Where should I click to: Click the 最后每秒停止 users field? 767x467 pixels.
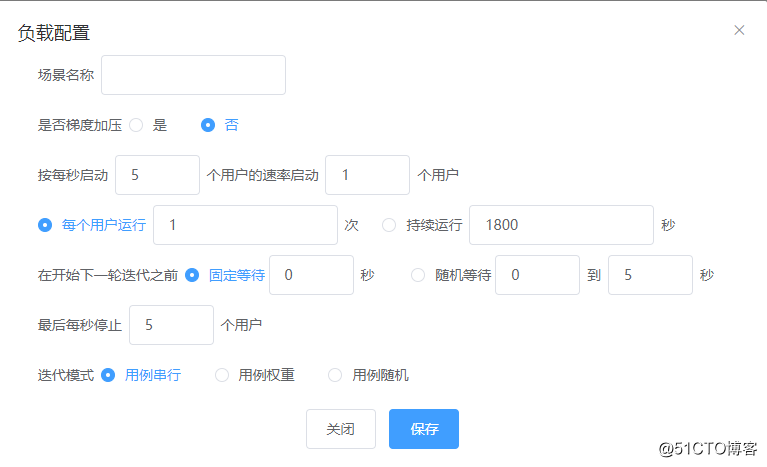[172, 325]
